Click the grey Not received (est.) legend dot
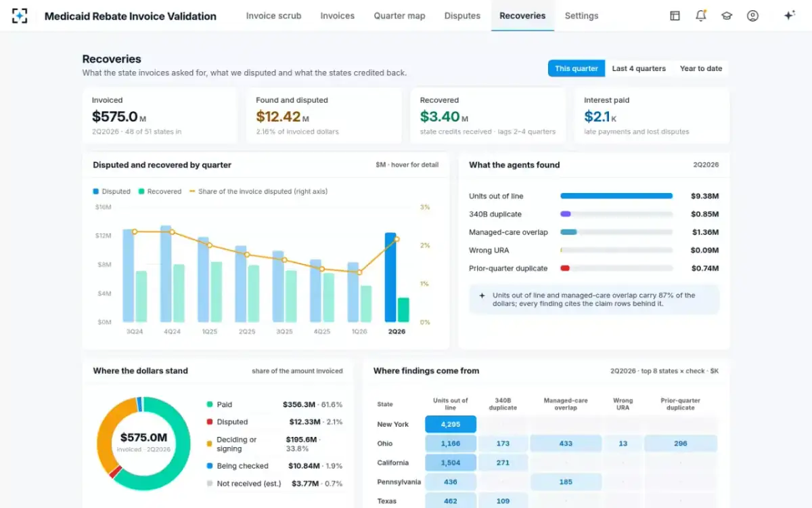This screenshot has width=812, height=508. pyautogui.click(x=210, y=484)
